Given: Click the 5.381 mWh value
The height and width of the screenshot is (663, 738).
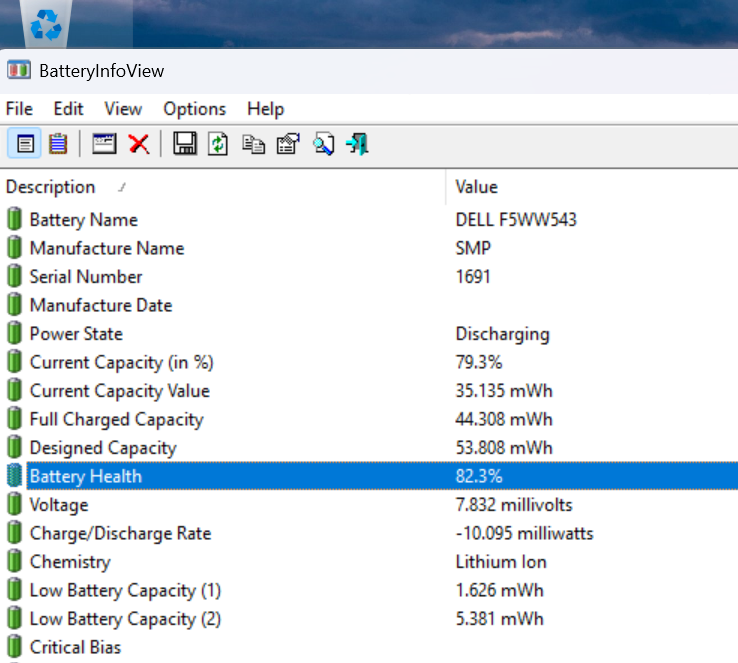Looking at the screenshot, I should click(499, 619).
